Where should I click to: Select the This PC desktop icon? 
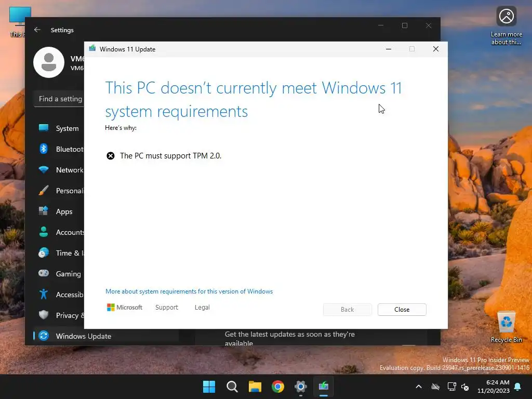click(x=18, y=21)
